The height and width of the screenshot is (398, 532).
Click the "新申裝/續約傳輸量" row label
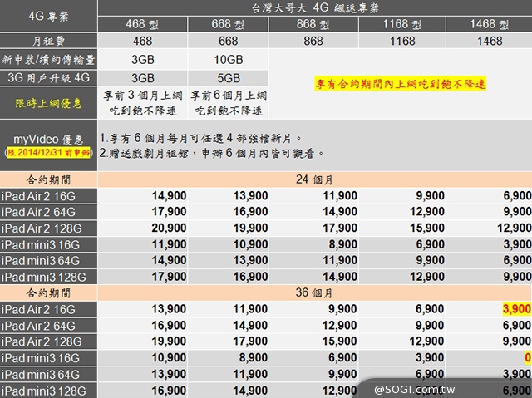click(48, 60)
